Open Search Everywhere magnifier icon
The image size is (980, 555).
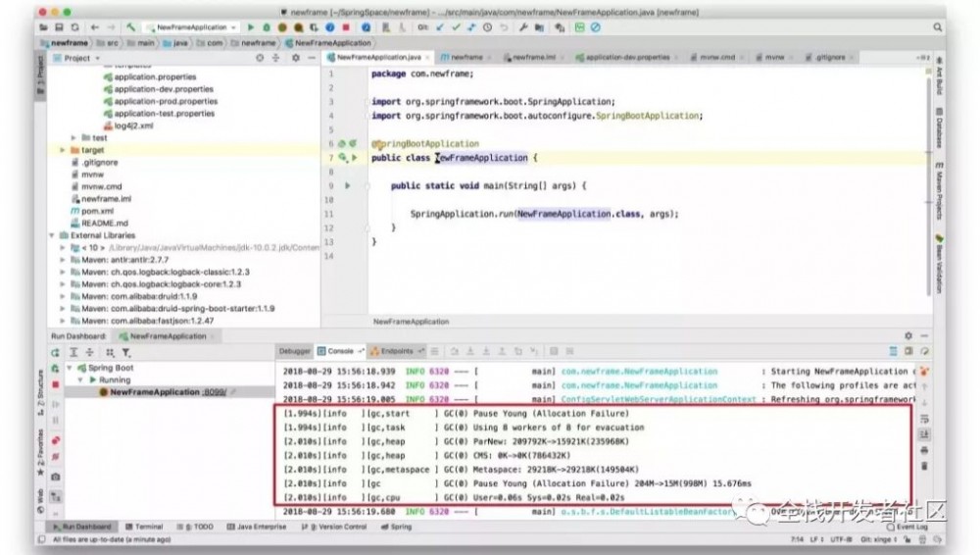(x=938, y=27)
